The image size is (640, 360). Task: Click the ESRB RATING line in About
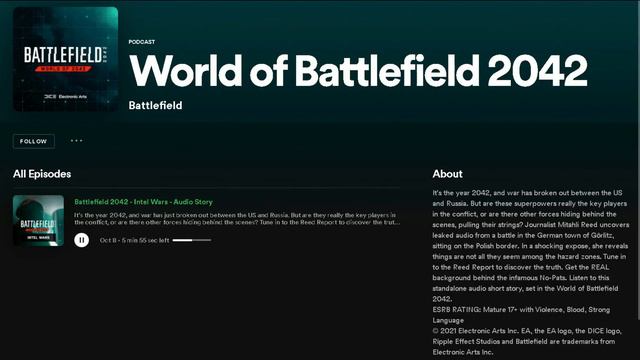point(521,315)
